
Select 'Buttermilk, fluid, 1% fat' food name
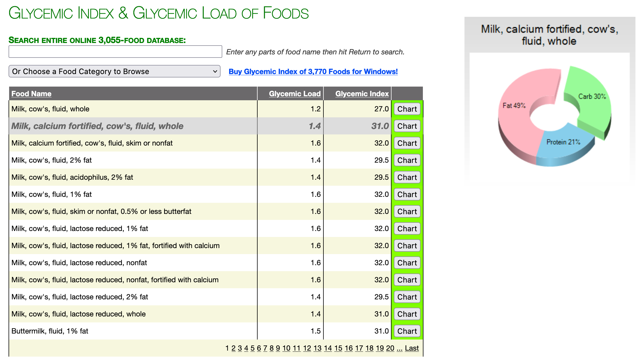point(50,331)
